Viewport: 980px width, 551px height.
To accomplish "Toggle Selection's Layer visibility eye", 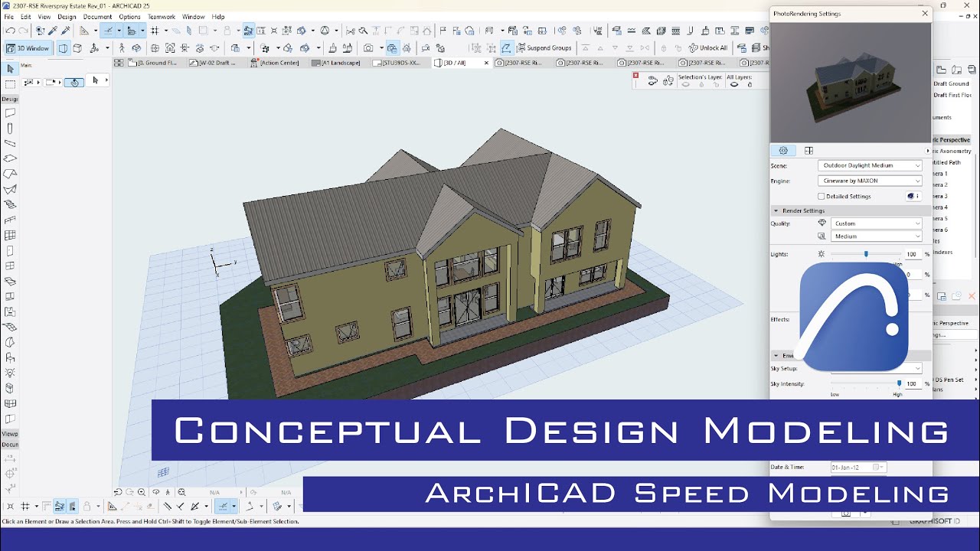I will (x=685, y=85).
